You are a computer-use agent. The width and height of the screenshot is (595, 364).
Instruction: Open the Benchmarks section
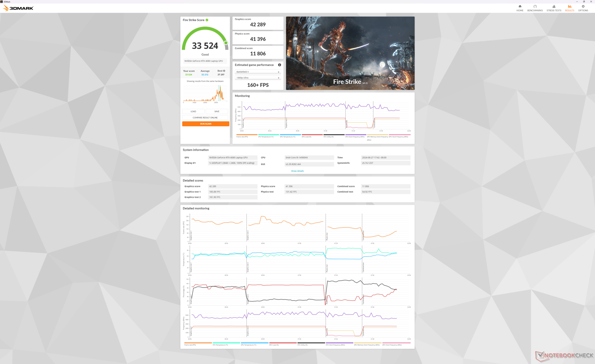(x=535, y=8)
